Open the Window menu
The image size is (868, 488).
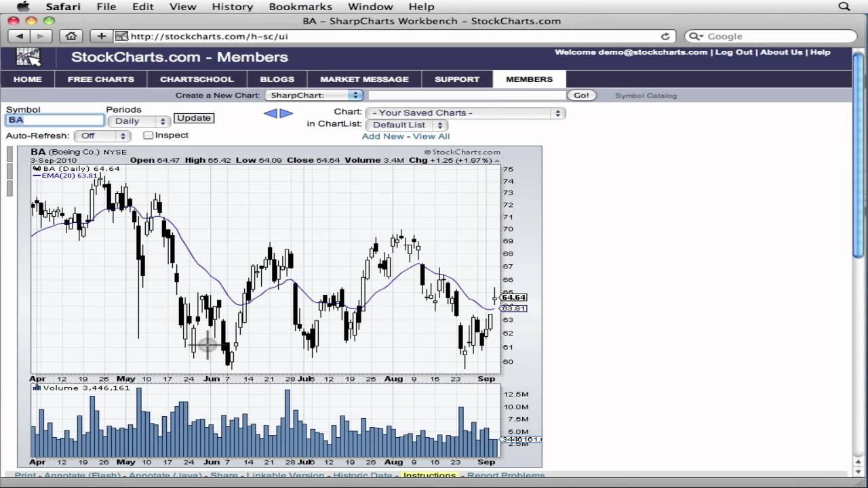[x=370, y=7]
